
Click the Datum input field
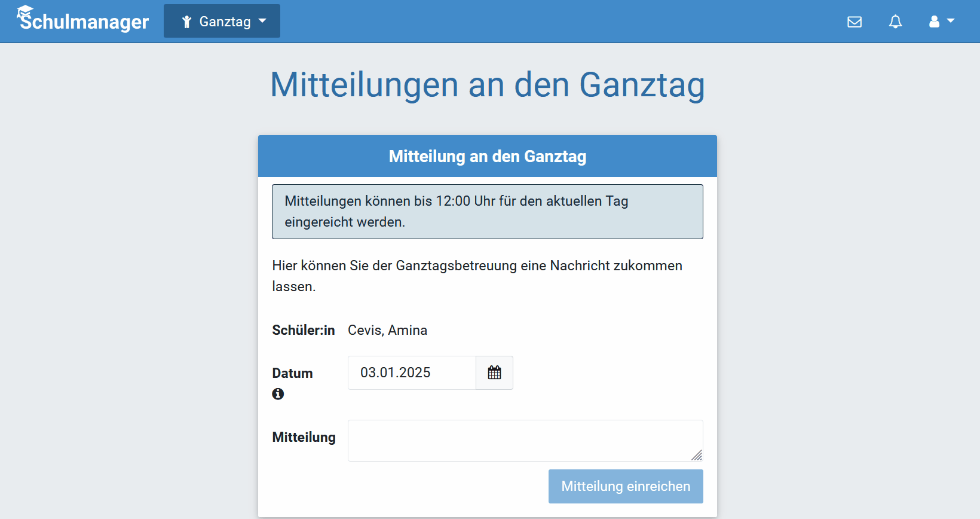tap(412, 373)
